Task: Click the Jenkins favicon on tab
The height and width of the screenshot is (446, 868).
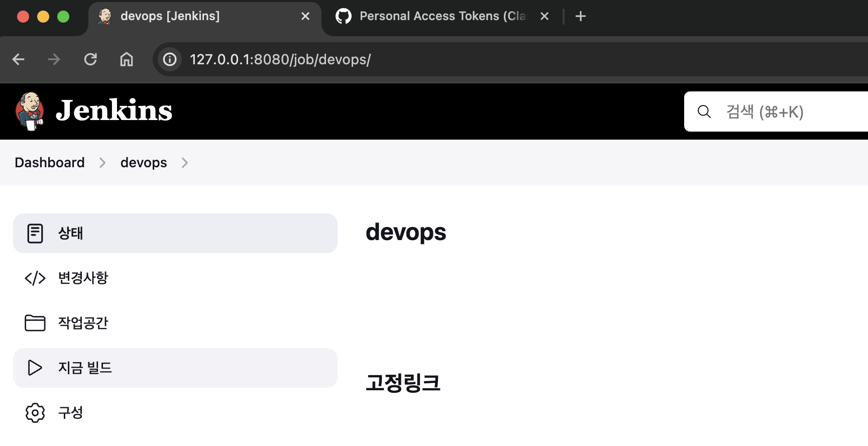Action: [x=105, y=16]
